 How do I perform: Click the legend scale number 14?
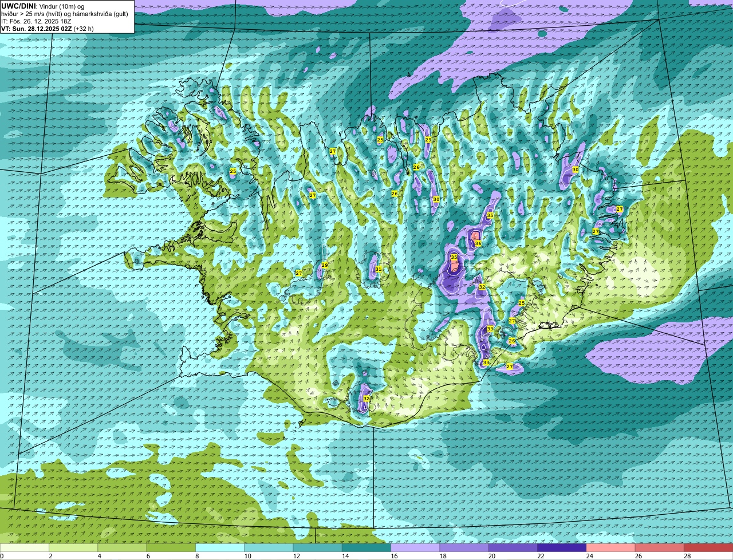point(345,556)
